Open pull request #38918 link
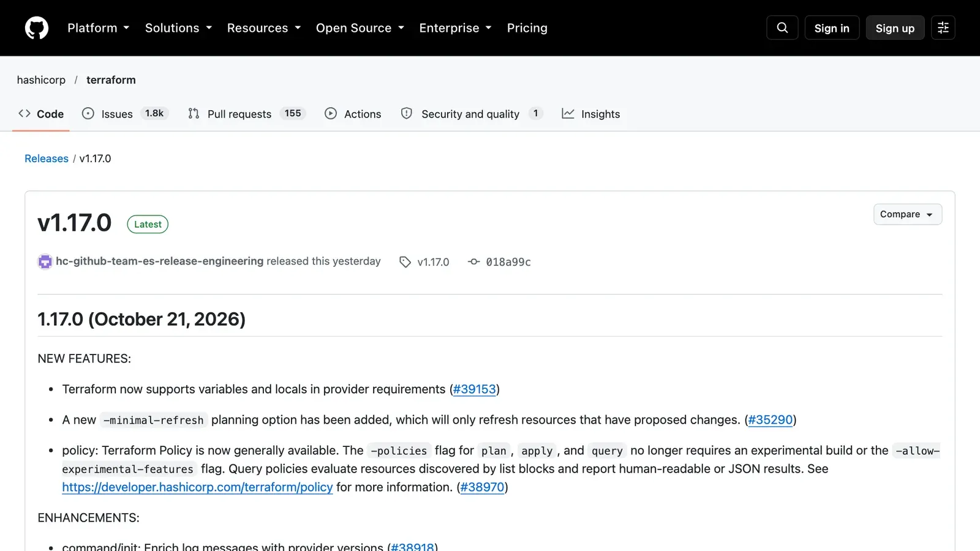The width and height of the screenshot is (980, 551). click(x=413, y=546)
